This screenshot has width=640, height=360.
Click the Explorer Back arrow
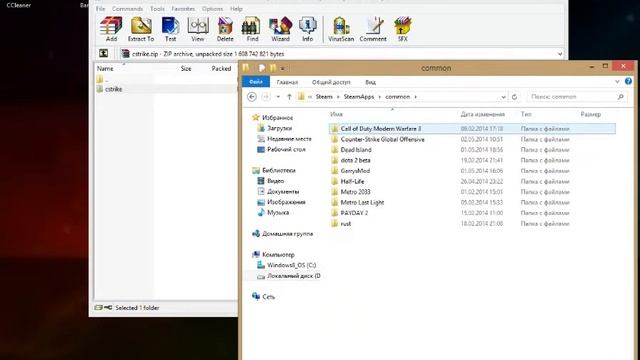[x=252, y=97]
